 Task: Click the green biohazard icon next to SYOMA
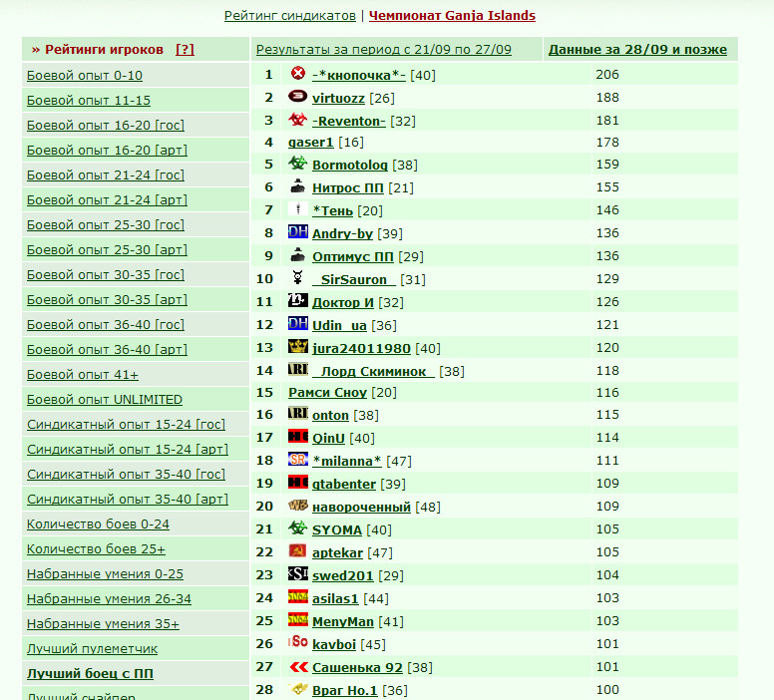[x=297, y=527]
